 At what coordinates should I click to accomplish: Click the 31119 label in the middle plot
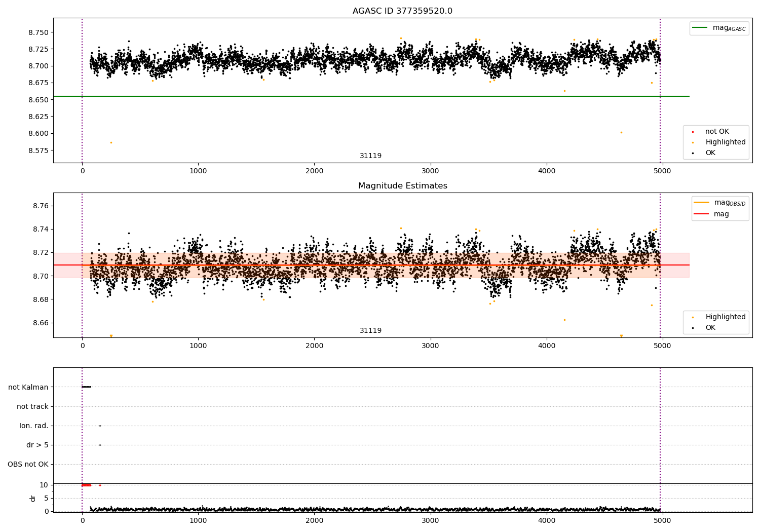pos(370,331)
